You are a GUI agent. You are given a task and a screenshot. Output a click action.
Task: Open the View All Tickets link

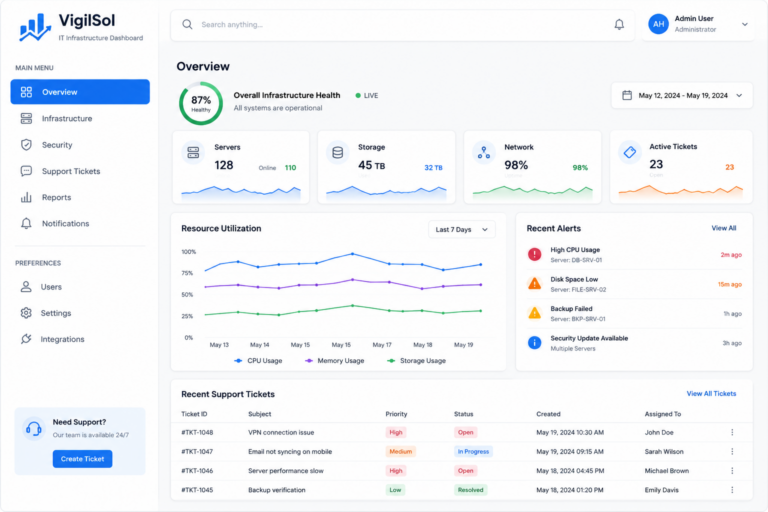pos(711,393)
